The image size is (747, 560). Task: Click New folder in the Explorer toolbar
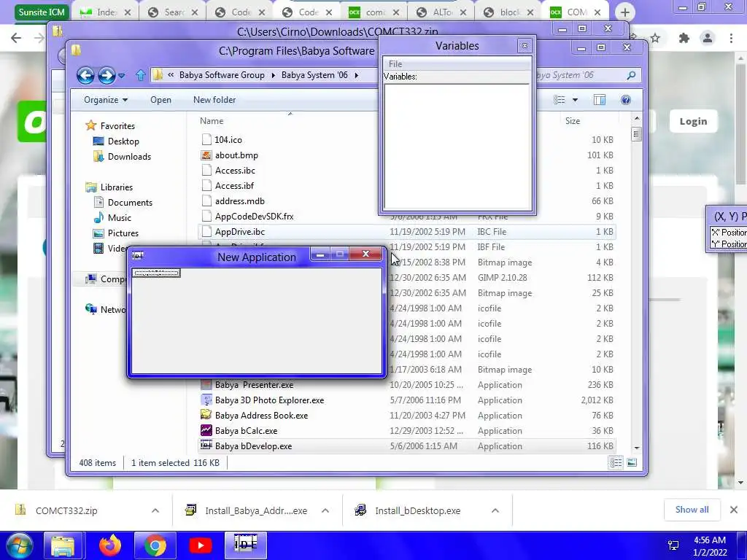pyautogui.click(x=214, y=99)
